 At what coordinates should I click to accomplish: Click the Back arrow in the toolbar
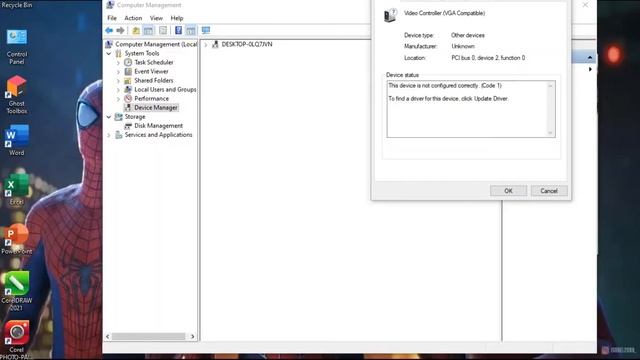109,30
